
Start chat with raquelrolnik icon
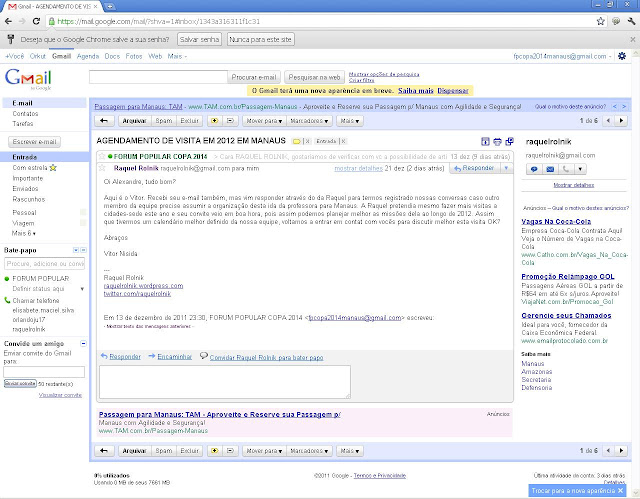click(534, 169)
